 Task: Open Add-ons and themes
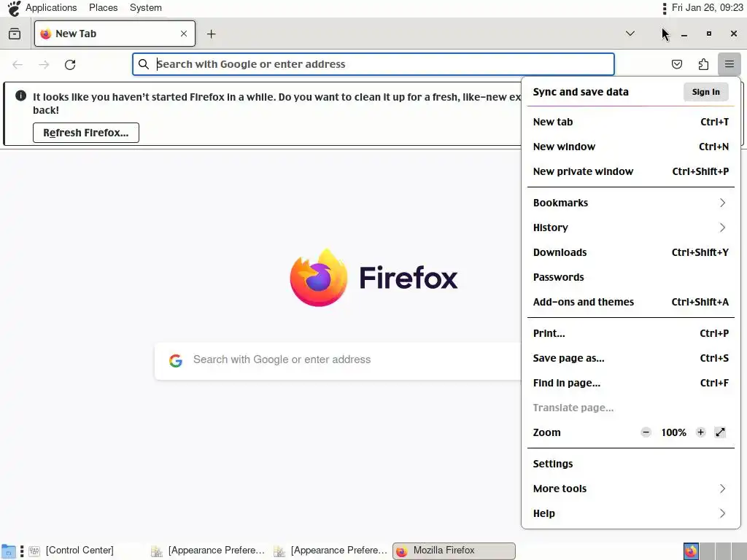(x=631, y=302)
